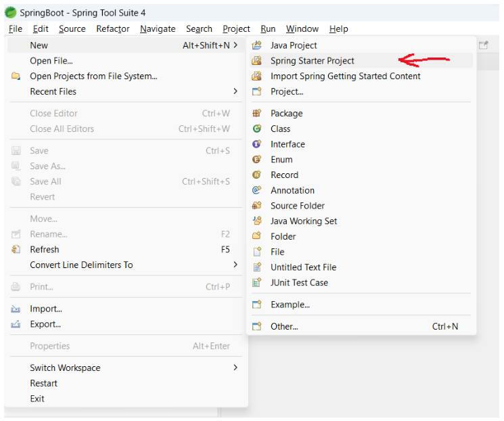Click the JUnit Test Case icon

tap(256, 283)
